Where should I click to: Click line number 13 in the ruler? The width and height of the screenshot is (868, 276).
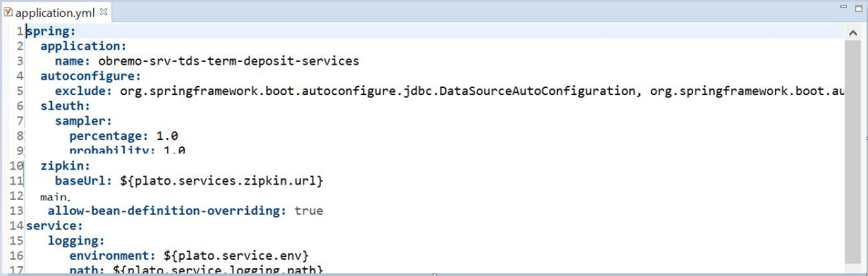point(17,211)
